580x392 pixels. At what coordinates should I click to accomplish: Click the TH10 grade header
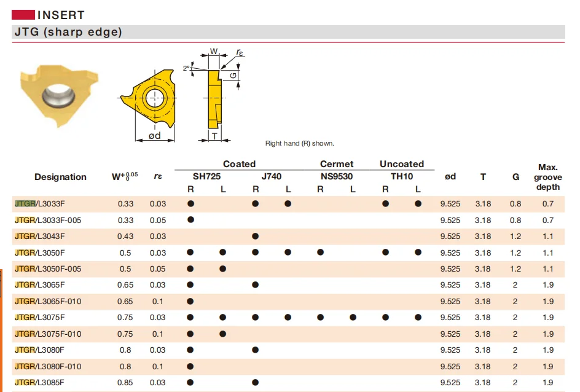pos(402,176)
